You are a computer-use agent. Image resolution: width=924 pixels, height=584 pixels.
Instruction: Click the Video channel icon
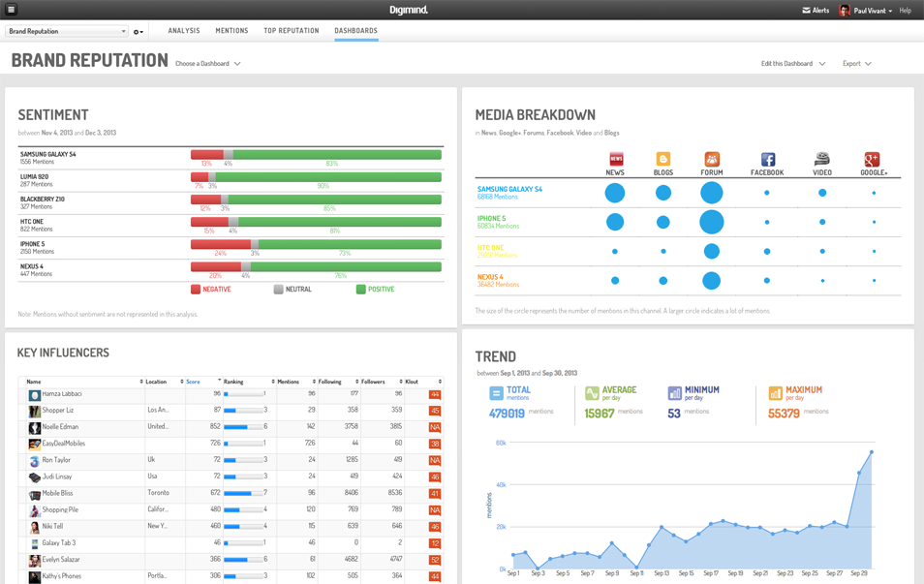point(822,159)
